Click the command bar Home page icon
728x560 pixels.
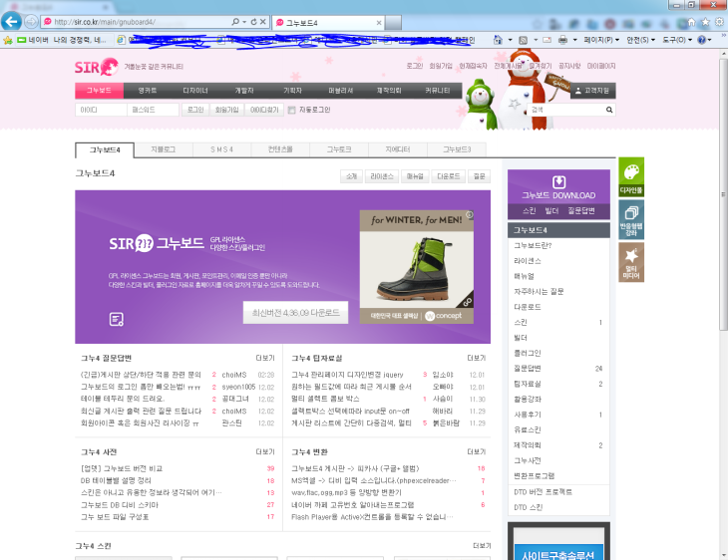(x=498, y=40)
